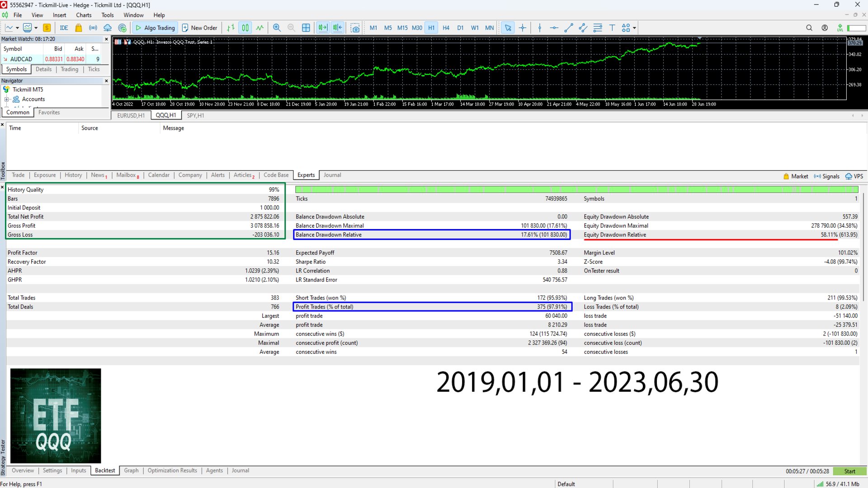Click the ETF QQQ thumbnail image

point(56,416)
